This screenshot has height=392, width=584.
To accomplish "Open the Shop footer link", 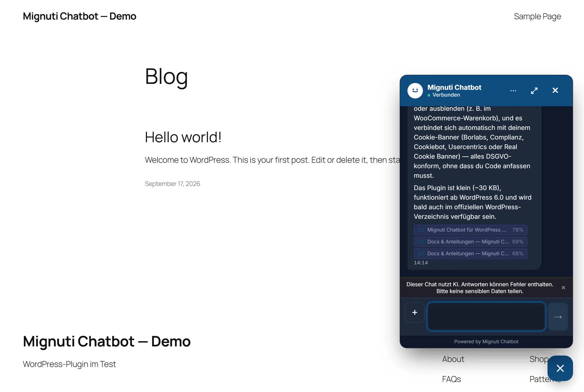I will point(539,359).
